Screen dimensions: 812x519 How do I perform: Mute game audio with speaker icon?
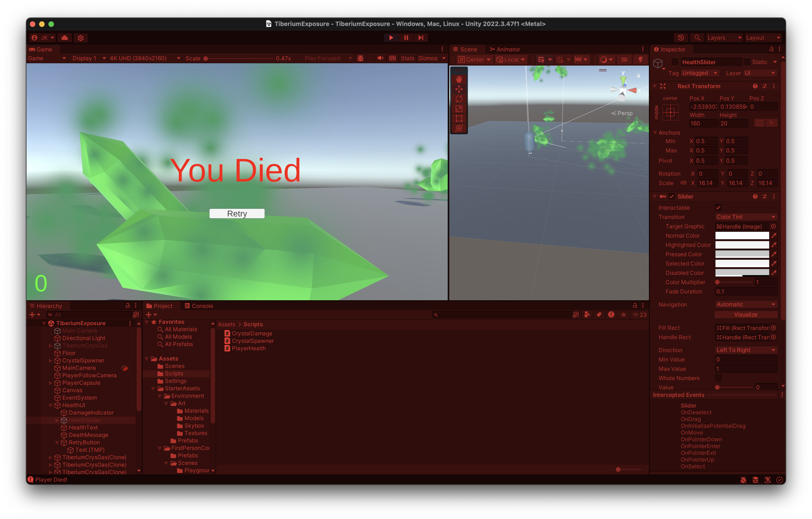click(x=380, y=58)
